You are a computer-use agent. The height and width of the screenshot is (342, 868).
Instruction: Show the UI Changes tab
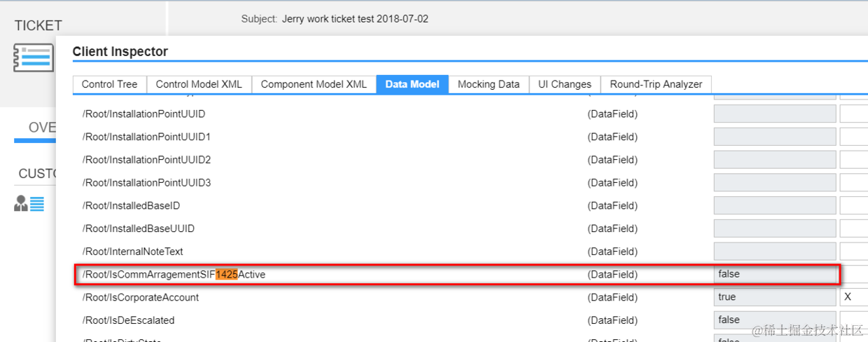click(x=564, y=84)
